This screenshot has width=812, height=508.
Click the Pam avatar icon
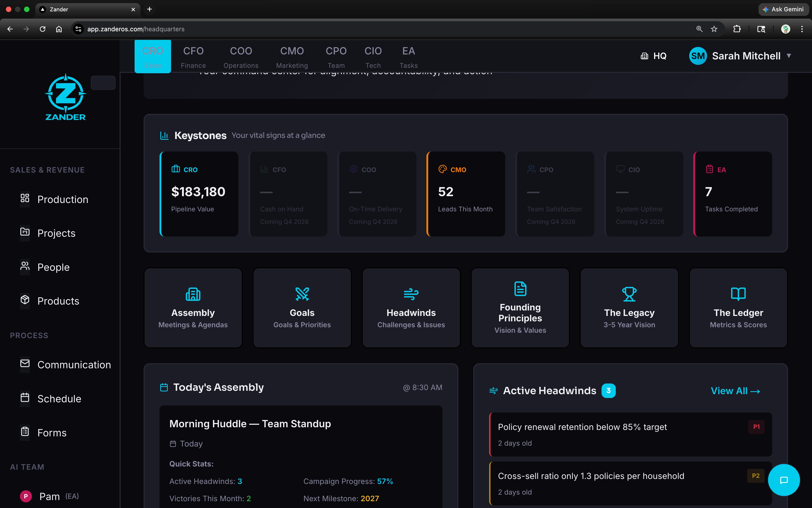26,496
